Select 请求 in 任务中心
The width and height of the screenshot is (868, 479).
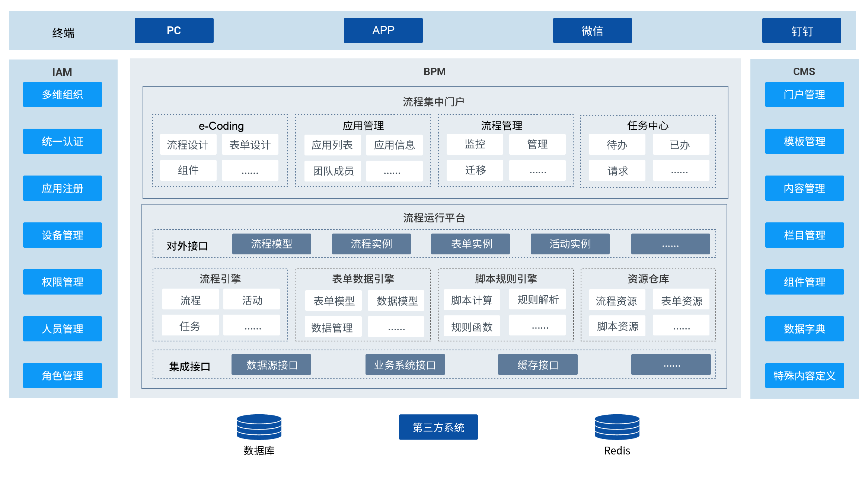617,170
